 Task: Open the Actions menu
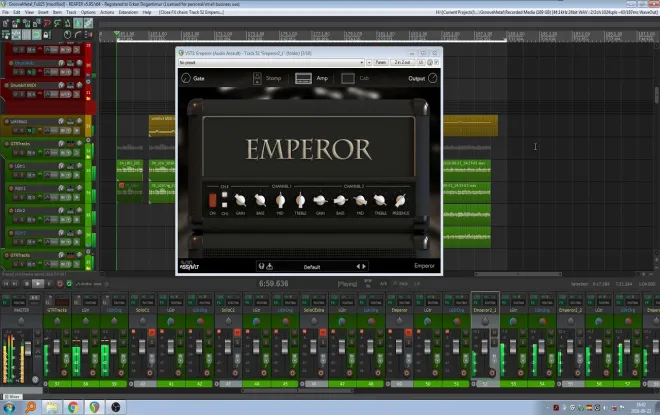107,12
